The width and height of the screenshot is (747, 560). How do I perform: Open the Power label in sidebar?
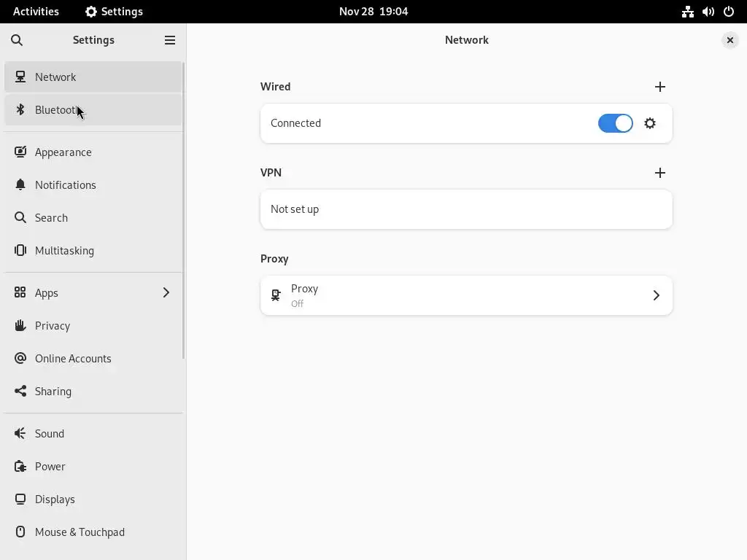click(50, 467)
